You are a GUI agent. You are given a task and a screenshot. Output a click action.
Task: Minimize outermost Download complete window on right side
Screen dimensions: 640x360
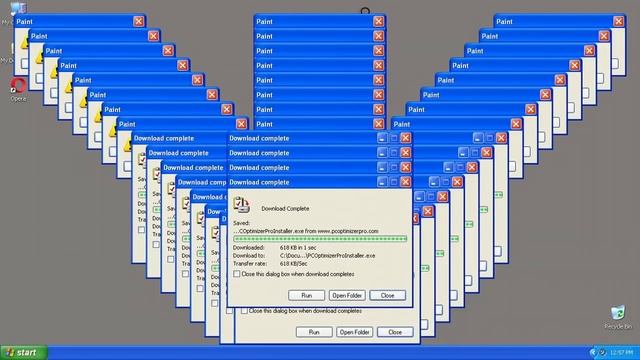(x=478, y=138)
